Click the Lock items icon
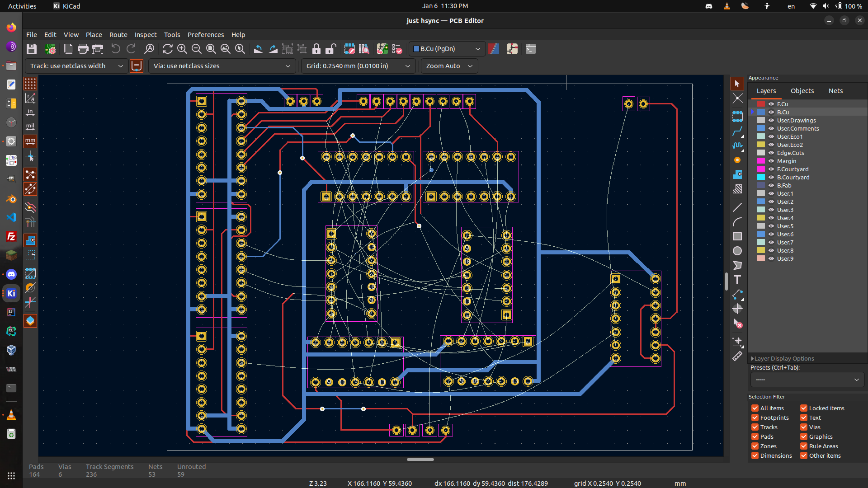The image size is (868, 488). coord(316,49)
